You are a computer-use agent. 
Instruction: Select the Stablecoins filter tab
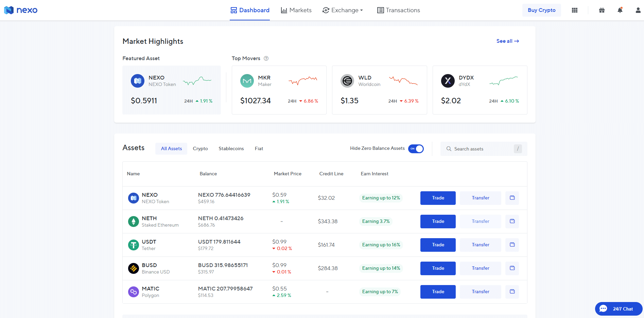point(231,149)
